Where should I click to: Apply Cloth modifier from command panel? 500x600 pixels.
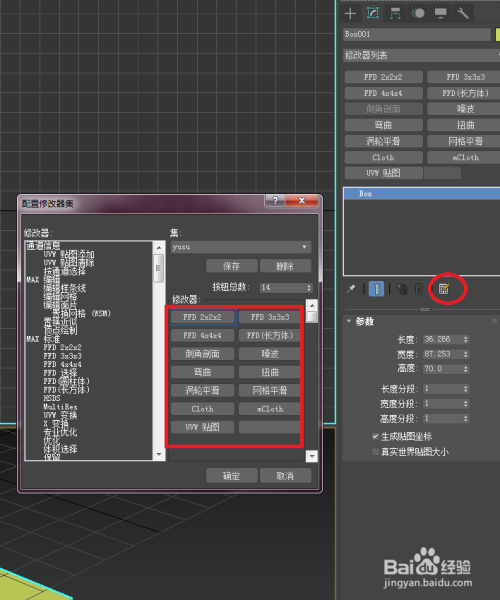[383, 157]
